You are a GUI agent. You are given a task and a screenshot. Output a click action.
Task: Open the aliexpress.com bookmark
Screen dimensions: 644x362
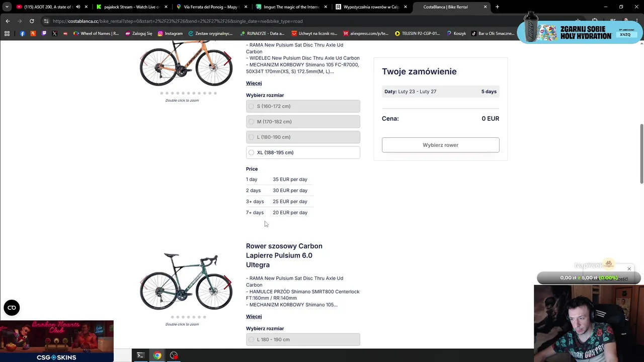click(366, 34)
